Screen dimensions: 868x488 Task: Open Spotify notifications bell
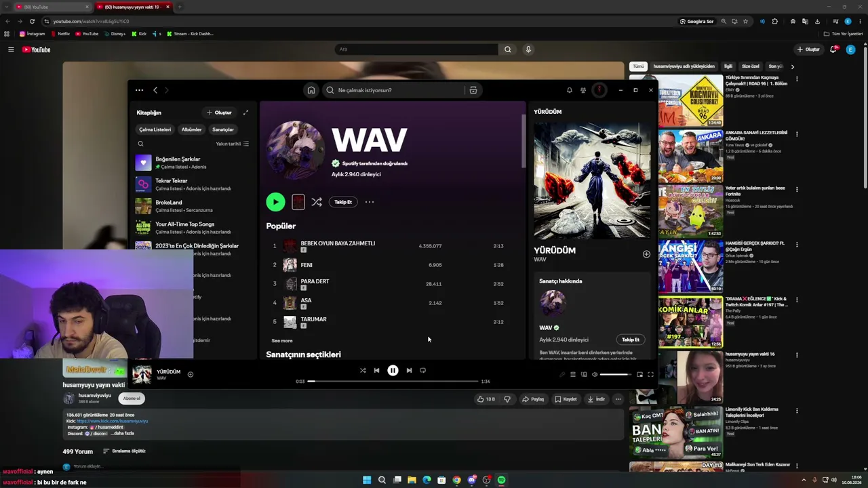click(570, 90)
